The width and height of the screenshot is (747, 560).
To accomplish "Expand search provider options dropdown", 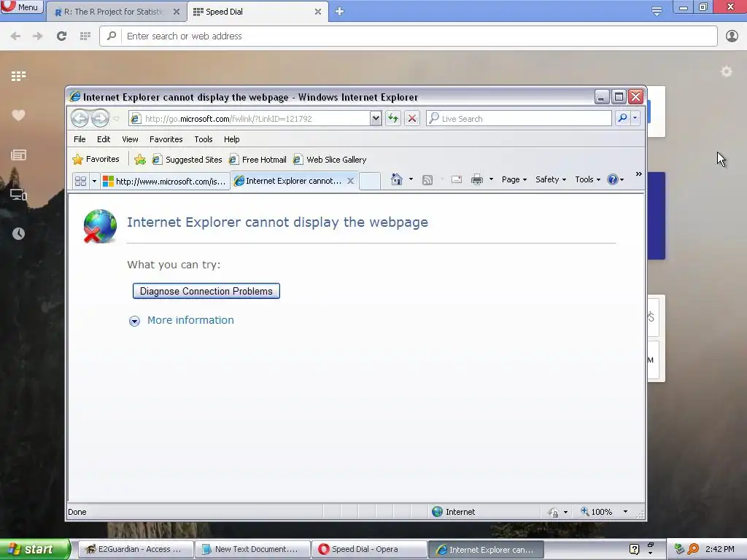I will coord(635,118).
